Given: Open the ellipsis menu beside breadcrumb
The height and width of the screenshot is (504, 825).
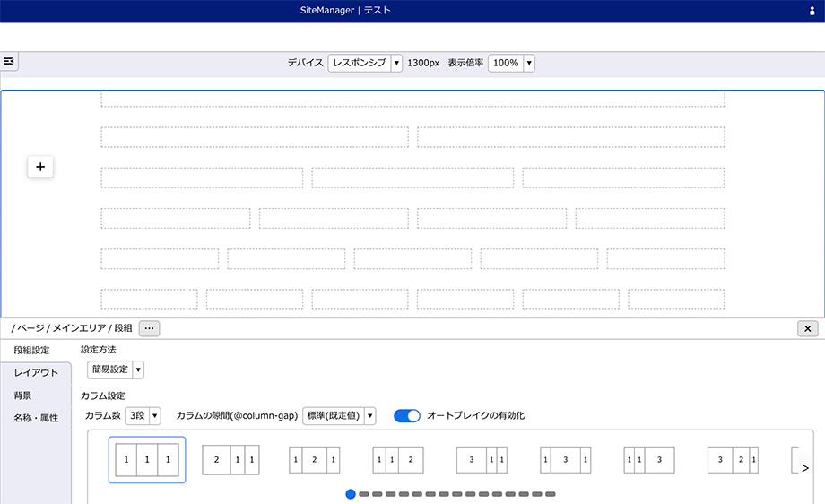Looking at the screenshot, I should (x=150, y=328).
